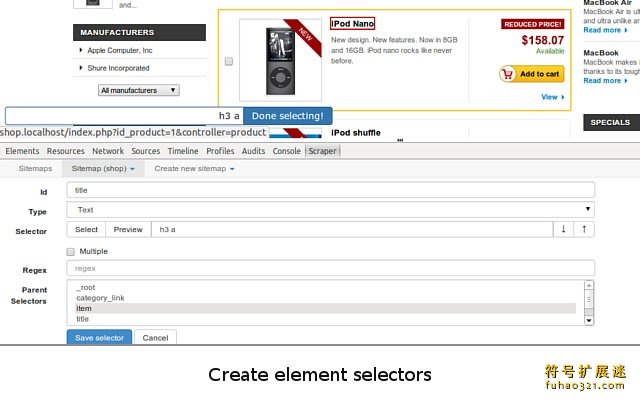This screenshot has width=640, height=400.
Task: Click the SPECIALS block header
Action: pos(611,122)
